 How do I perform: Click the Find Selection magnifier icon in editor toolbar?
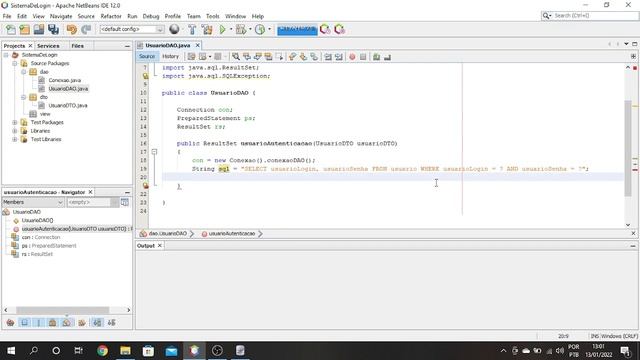pos(236,57)
